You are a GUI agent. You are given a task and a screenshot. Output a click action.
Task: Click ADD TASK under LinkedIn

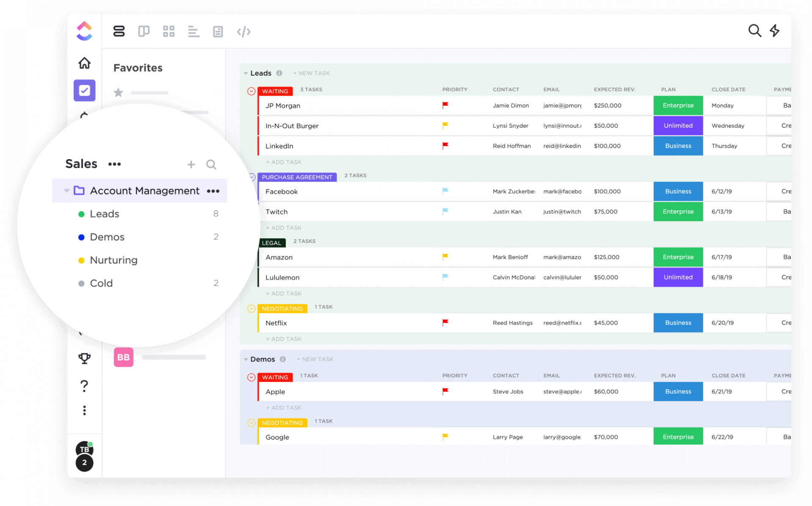pos(284,162)
